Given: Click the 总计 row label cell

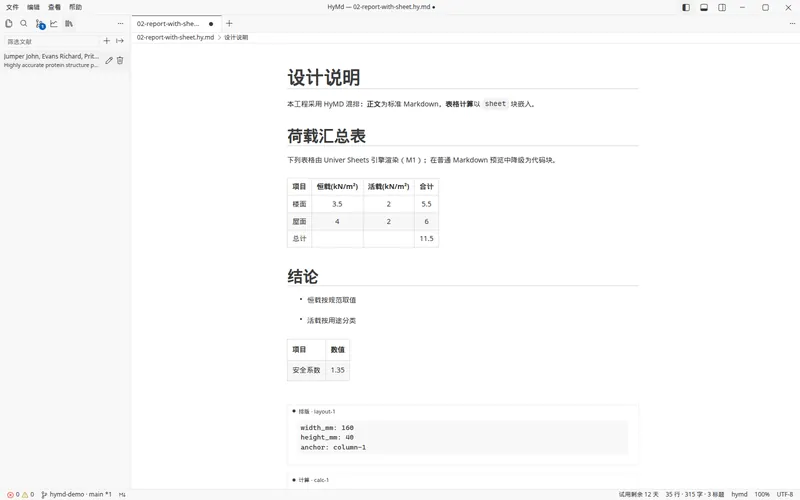Looking at the screenshot, I should 299,239.
